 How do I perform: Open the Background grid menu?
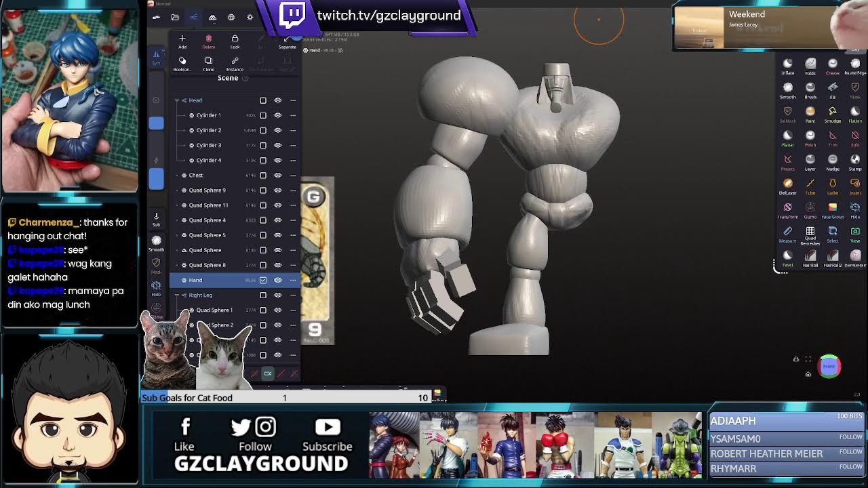coord(231,17)
